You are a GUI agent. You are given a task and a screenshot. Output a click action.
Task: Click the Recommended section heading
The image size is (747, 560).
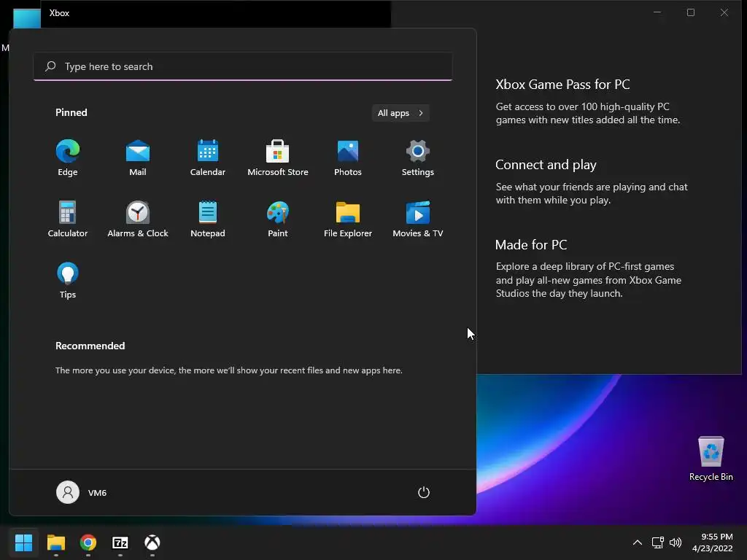(x=90, y=346)
